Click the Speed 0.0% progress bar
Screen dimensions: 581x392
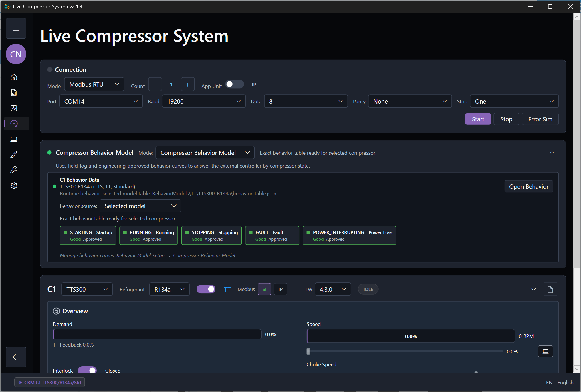411,336
